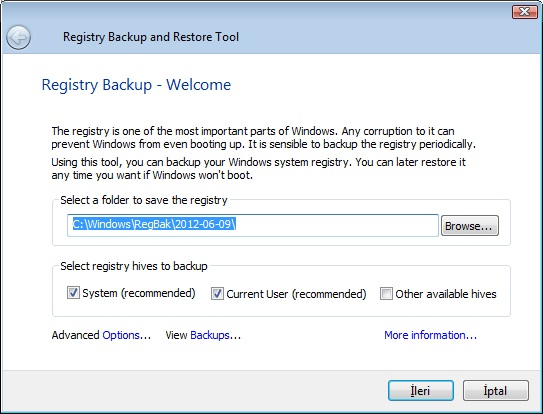Image resolution: width=543 pixels, height=414 pixels.
Task: Open the Advanced Options link
Action: click(x=126, y=335)
